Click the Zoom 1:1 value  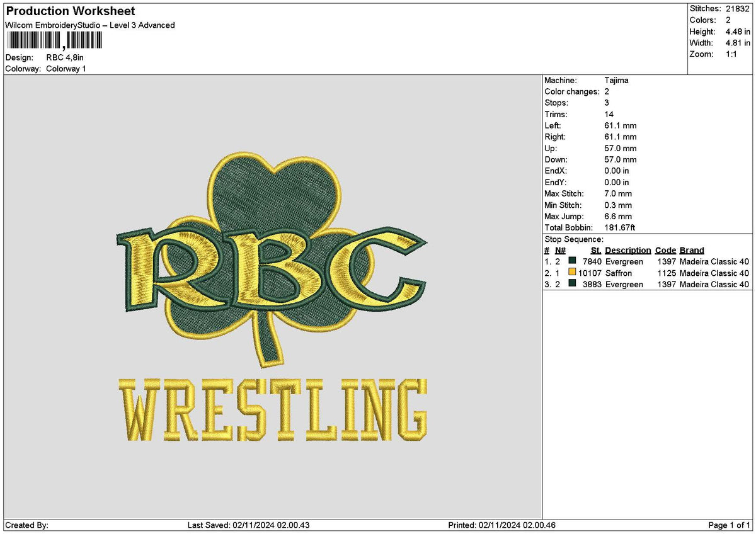pos(731,54)
